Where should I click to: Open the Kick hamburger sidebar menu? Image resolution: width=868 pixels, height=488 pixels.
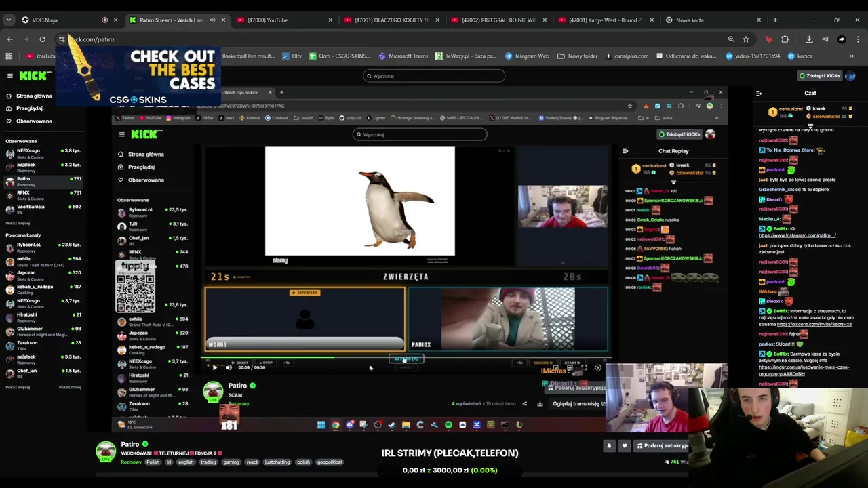pyautogui.click(x=10, y=76)
